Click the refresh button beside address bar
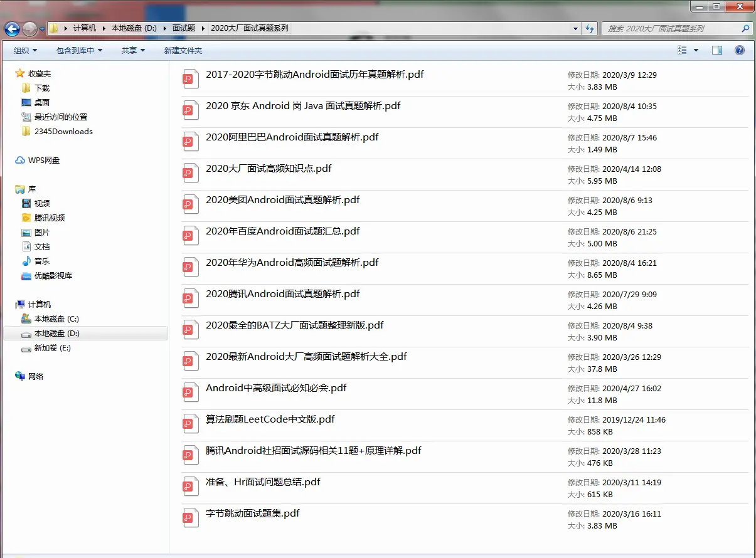This screenshot has width=756, height=558. pyautogui.click(x=590, y=28)
